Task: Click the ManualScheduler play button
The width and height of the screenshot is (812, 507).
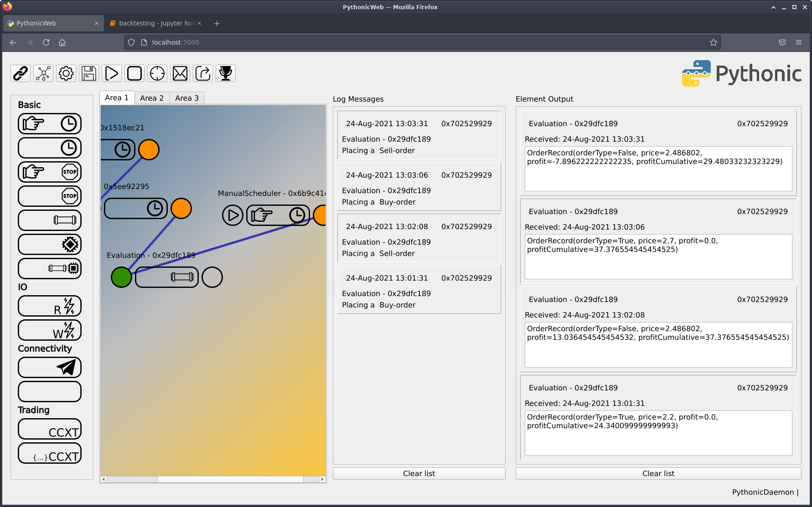Action: click(x=233, y=215)
